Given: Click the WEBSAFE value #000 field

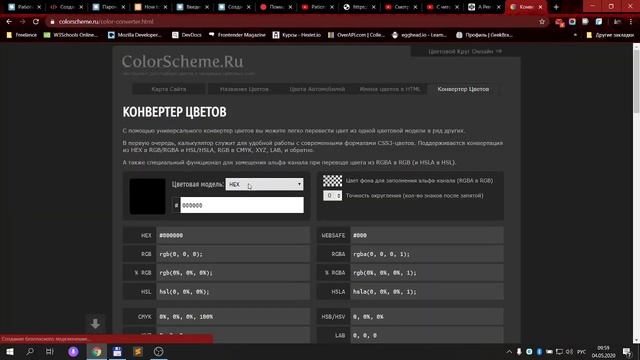Looking at the screenshot, I should coord(427,236).
